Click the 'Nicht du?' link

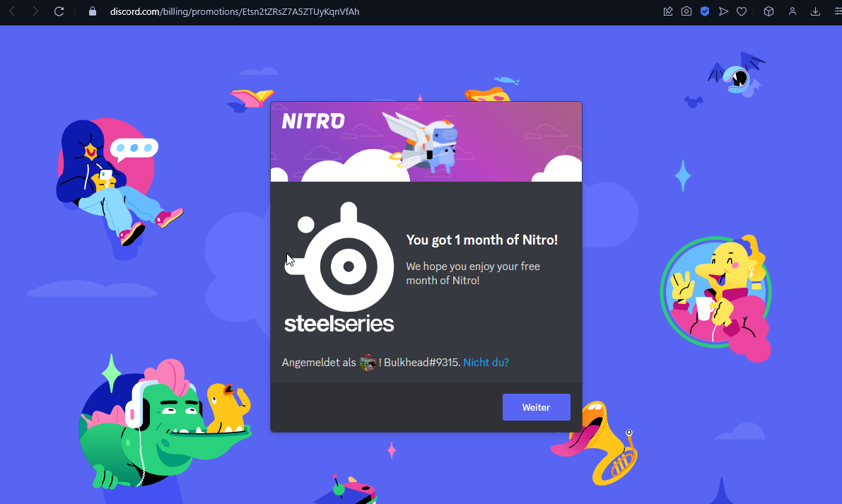pyautogui.click(x=486, y=362)
